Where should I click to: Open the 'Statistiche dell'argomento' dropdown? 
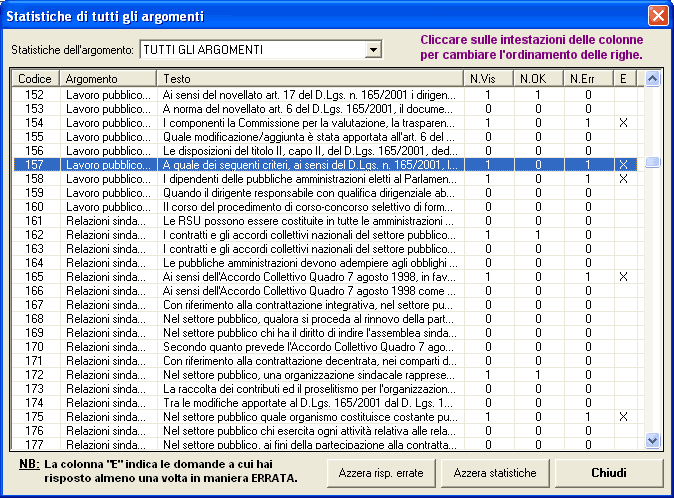373,49
